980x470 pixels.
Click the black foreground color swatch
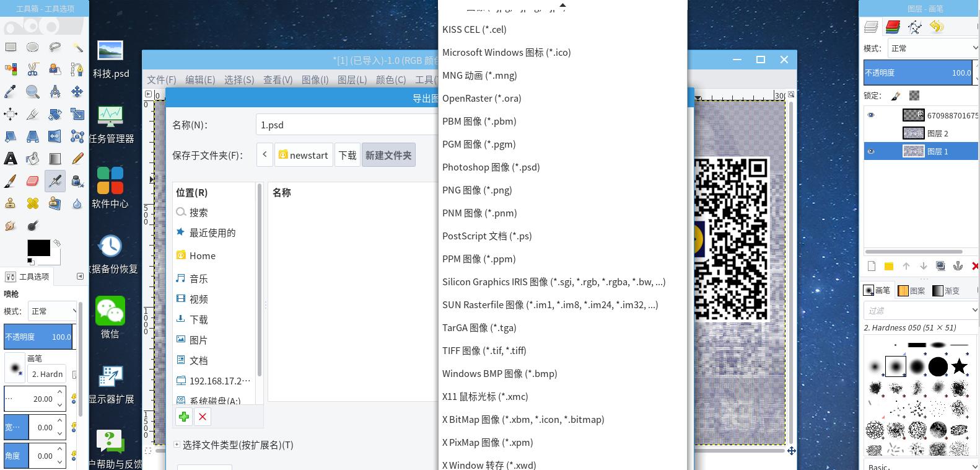point(38,248)
